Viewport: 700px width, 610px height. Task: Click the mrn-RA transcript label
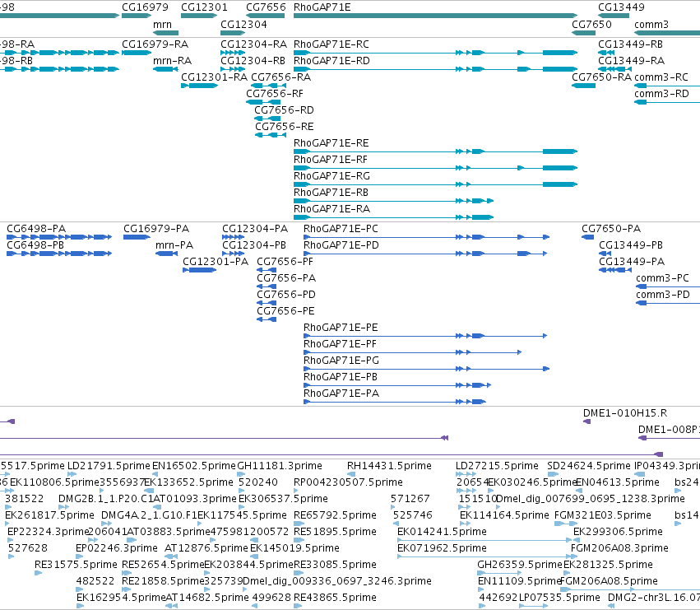pyautogui.click(x=172, y=61)
